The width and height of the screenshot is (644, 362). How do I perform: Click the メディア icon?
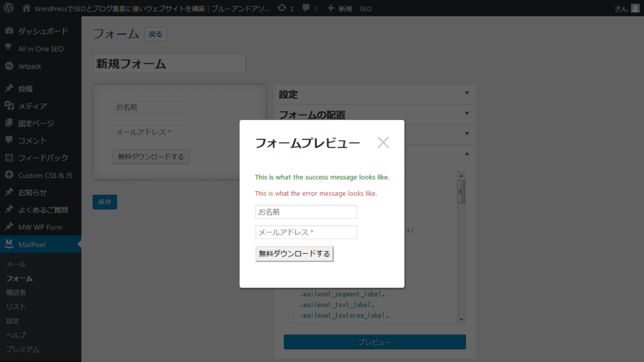pos(9,106)
